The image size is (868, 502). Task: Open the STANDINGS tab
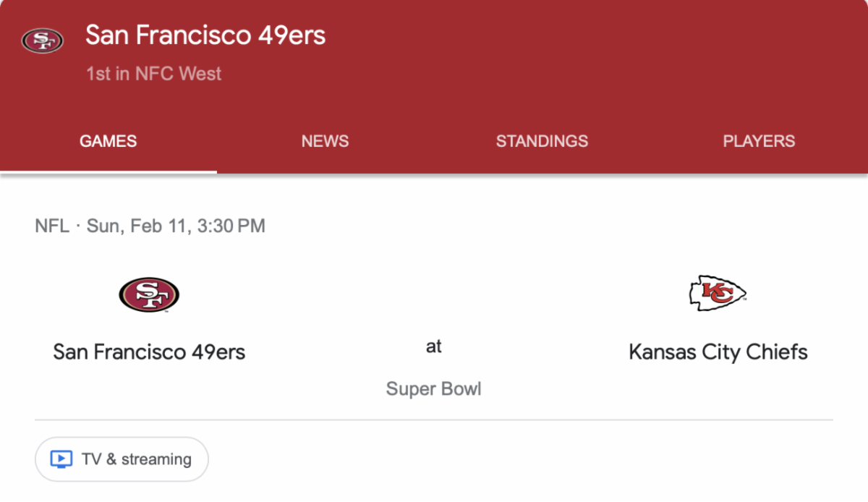pyautogui.click(x=542, y=141)
